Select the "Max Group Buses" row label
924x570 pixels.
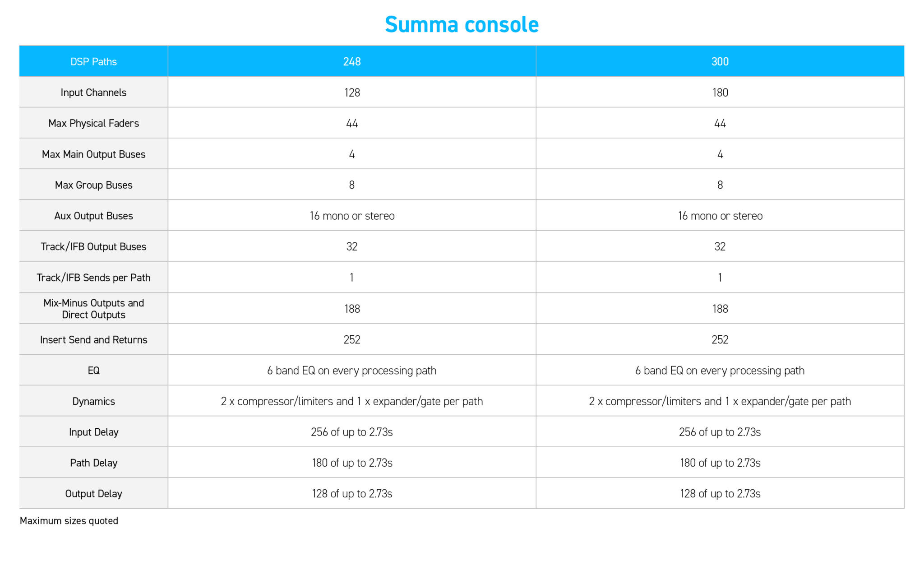93,185
